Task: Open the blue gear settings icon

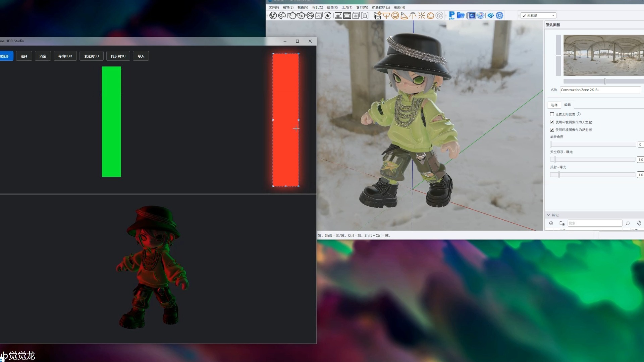Action: point(499,15)
